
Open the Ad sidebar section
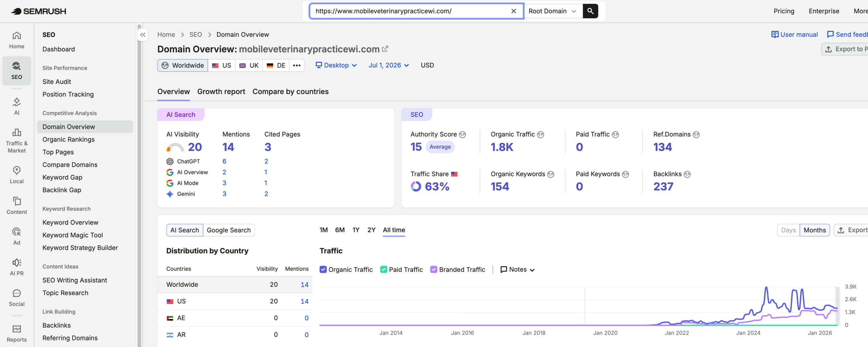[17, 236]
